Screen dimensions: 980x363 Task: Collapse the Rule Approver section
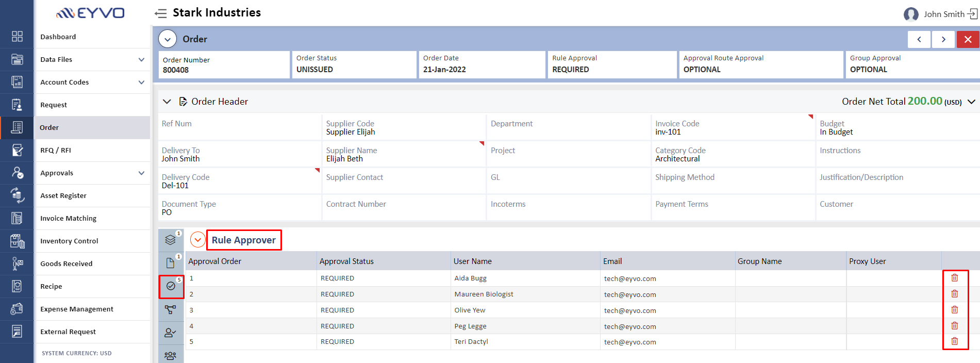[x=198, y=240]
